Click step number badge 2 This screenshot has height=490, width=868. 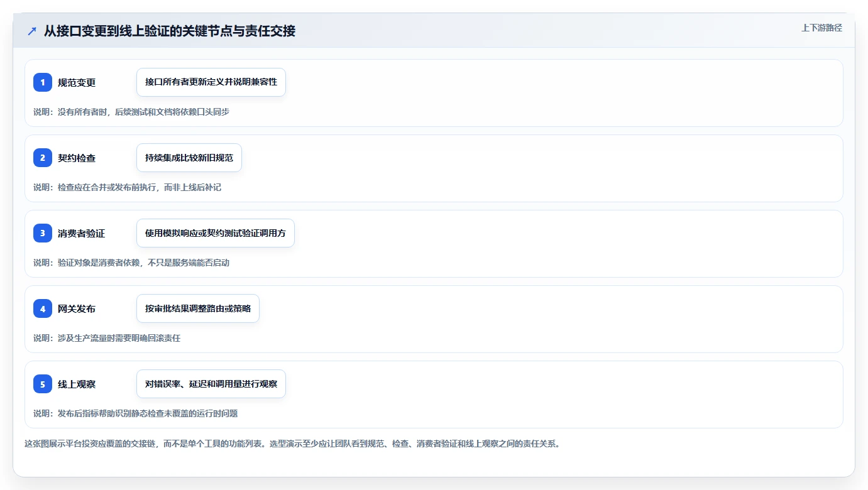coord(43,158)
